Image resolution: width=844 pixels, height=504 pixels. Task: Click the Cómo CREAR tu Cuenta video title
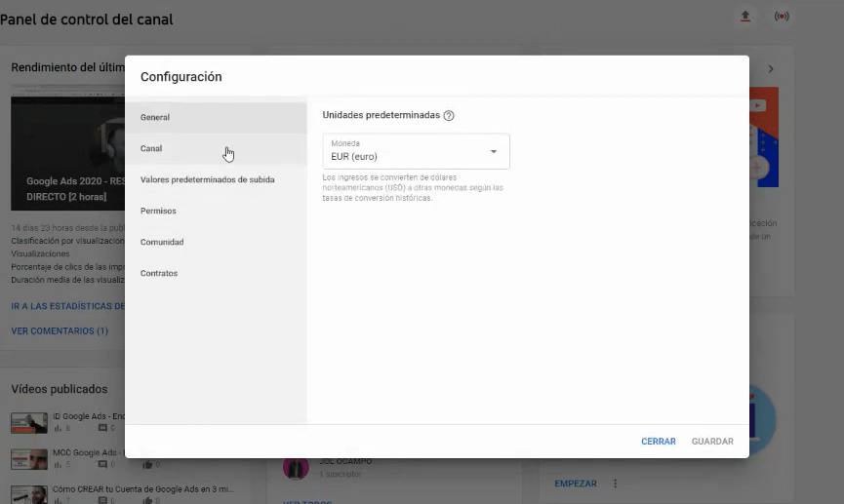[x=143, y=489]
